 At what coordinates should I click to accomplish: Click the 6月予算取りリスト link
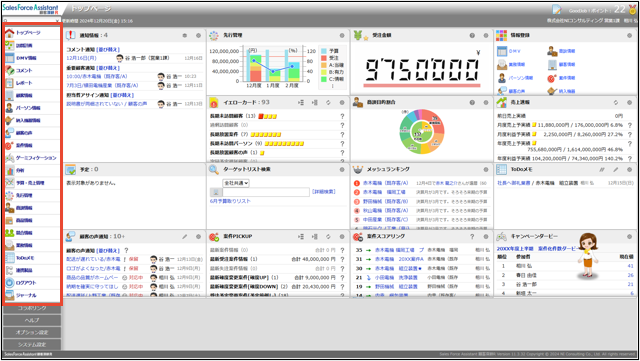pos(230,201)
